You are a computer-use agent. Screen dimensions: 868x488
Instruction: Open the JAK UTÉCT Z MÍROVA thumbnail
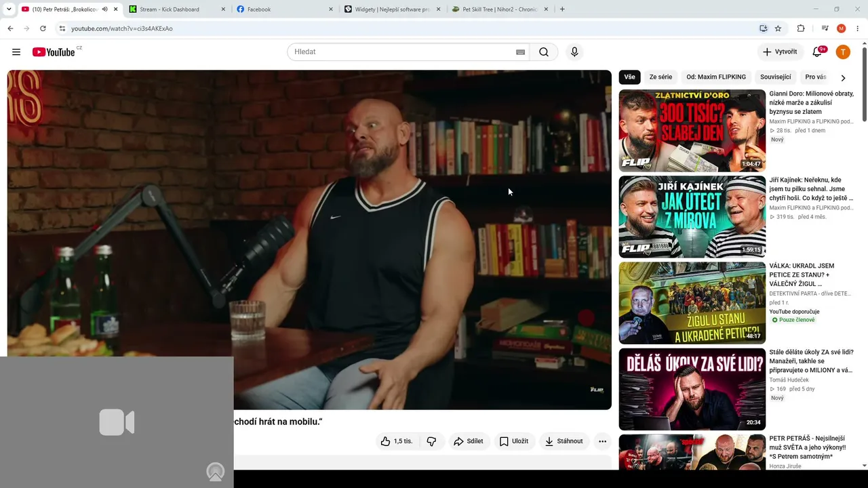tap(692, 216)
